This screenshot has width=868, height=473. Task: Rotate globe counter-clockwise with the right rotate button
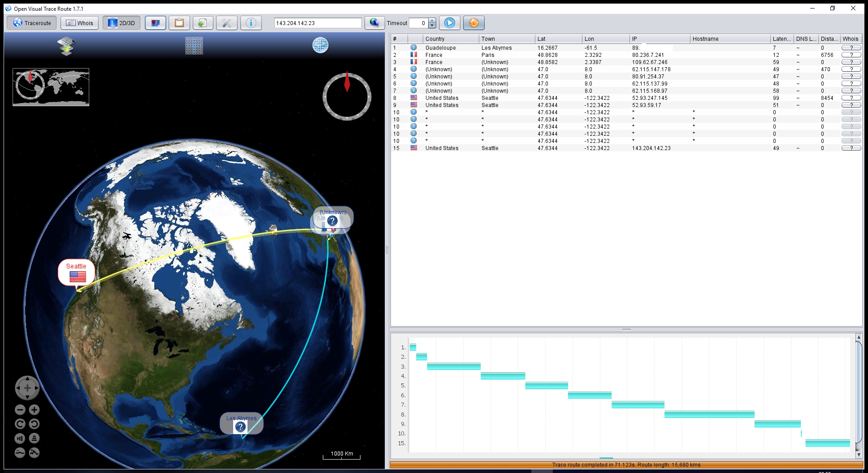(35, 424)
